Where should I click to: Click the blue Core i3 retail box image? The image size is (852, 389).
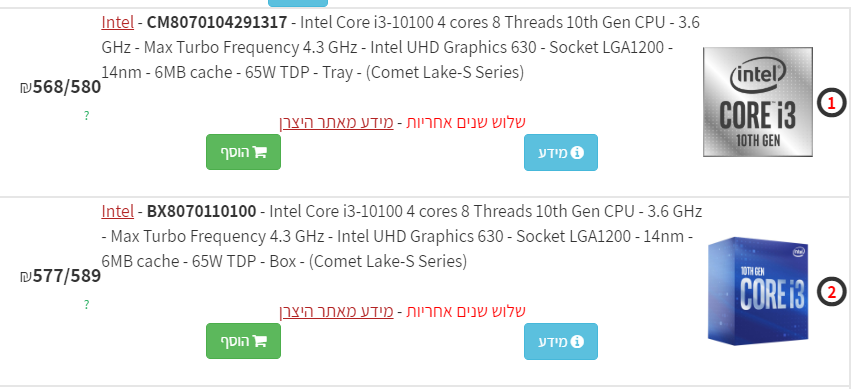pos(758,291)
